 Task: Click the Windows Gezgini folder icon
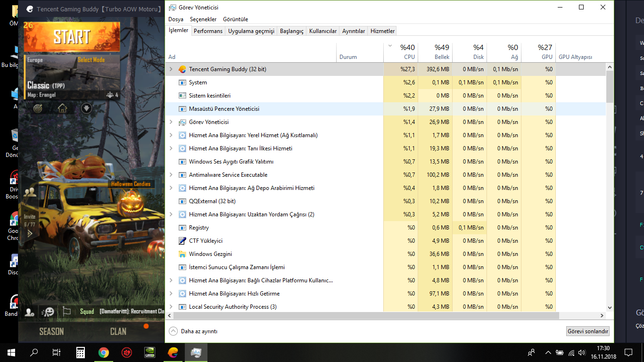point(182,254)
